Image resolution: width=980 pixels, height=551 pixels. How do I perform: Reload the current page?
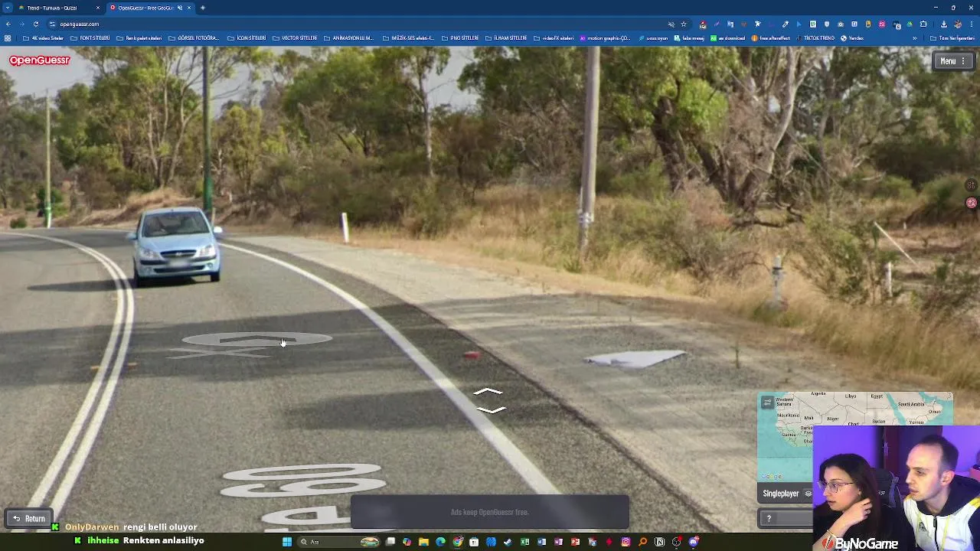click(x=35, y=24)
